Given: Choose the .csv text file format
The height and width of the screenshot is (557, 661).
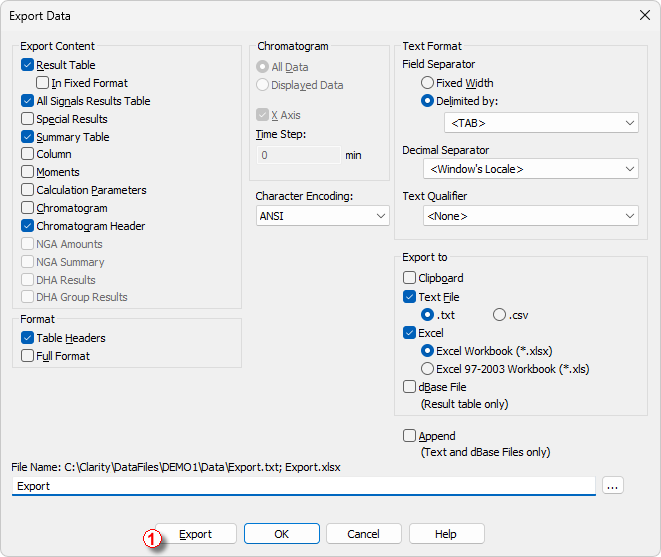Looking at the screenshot, I should click(499, 315).
